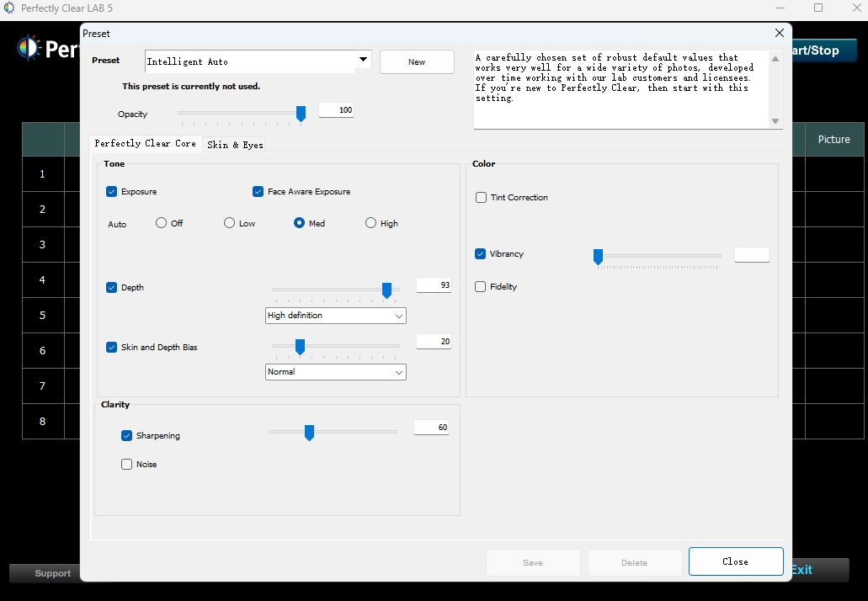Minimize the Perfectly Clear LAB window
The image size is (868, 601).
click(780, 8)
